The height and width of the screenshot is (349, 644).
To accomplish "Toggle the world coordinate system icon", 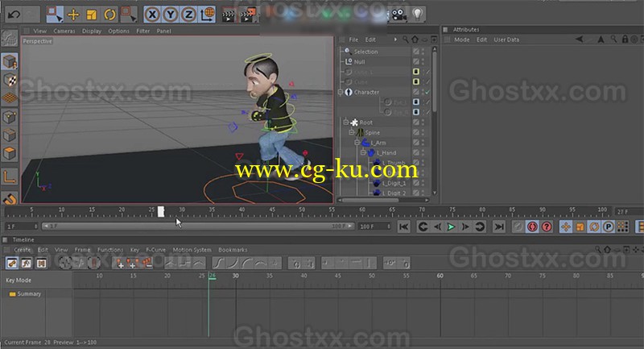I will 207,15.
